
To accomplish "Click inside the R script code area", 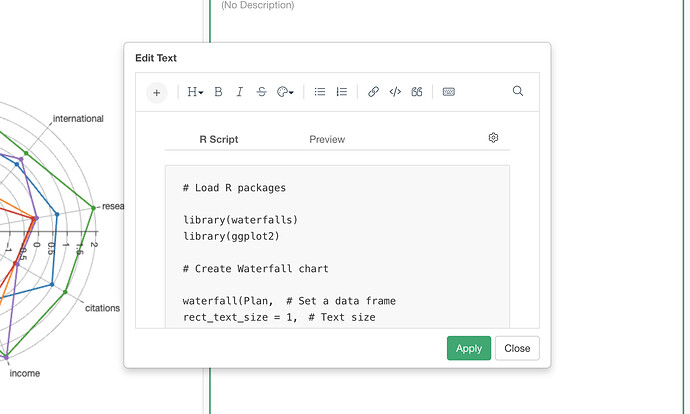I will (337, 250).
